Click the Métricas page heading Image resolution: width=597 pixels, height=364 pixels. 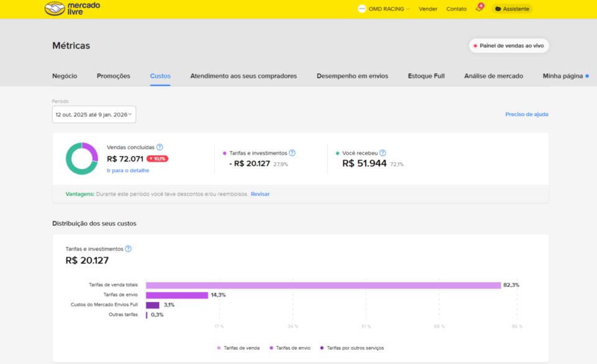click(71, 45)
